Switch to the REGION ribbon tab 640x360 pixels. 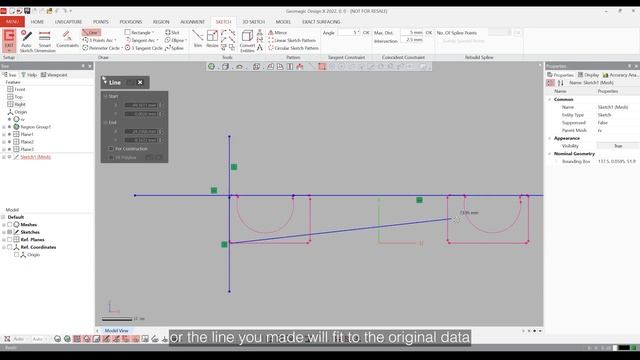tap(161, 22)
